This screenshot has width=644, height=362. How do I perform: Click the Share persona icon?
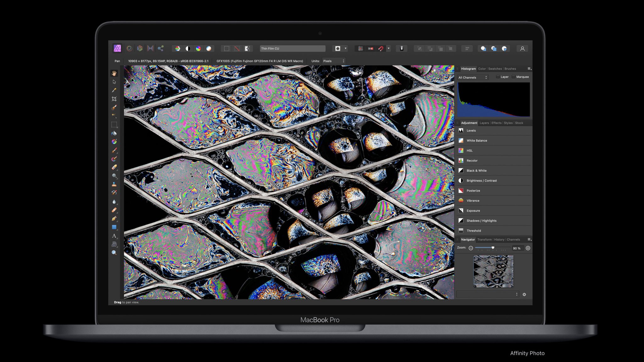(x=161, y=48)
